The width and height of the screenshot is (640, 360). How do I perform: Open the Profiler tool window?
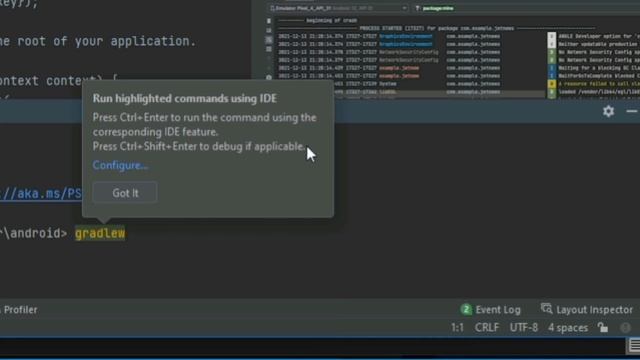click(x=20, y=310)
